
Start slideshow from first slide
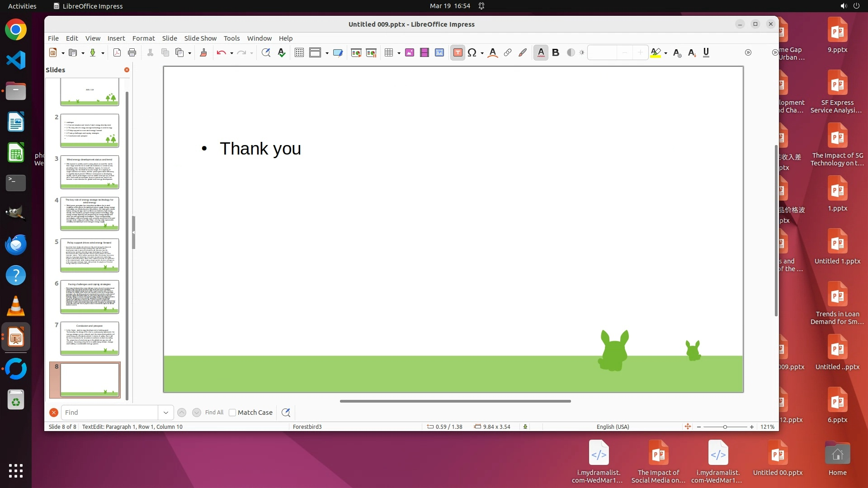point(356,53)
